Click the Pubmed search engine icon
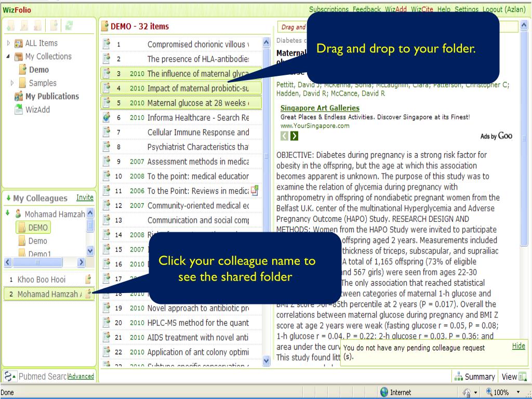 8,376
